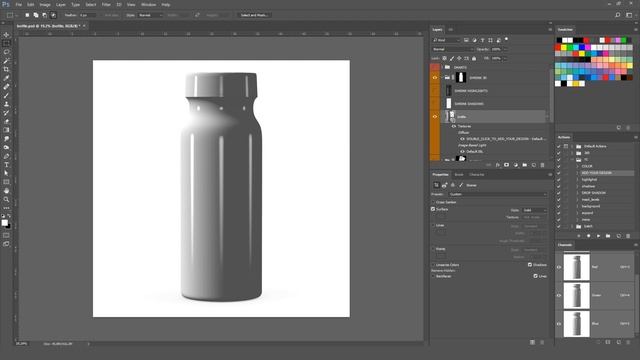The width and height of the screenshot is (640, 360).
Task: Open the layer blend mode dropdown
Action: [453, 49]
